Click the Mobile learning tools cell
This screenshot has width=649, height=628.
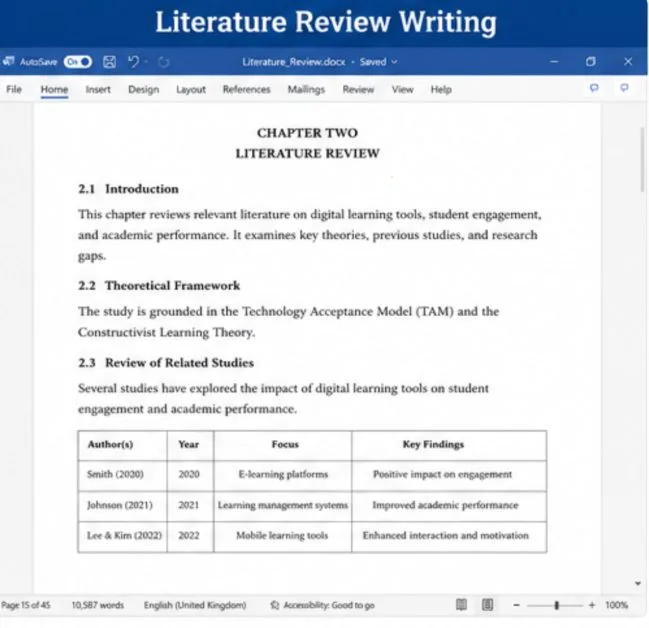[283, 537]
